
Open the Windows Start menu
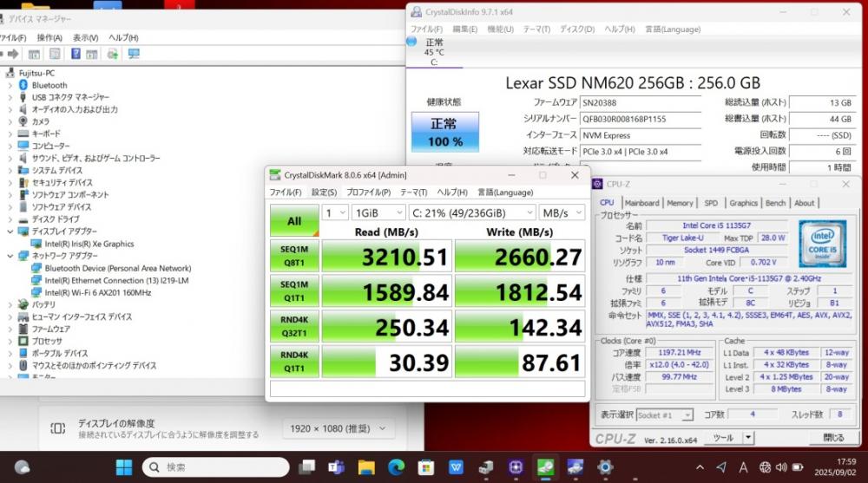pyautogui.click(x=124, y=467)
